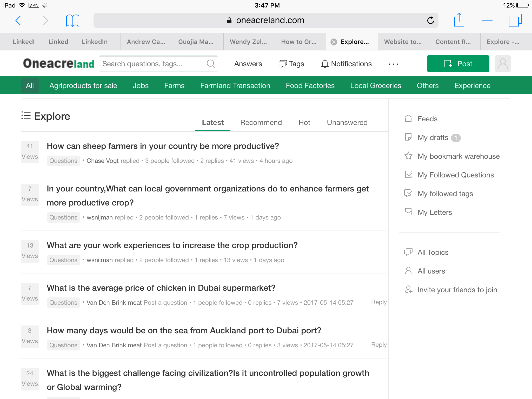The image size is (532, 399).
Task: Open the tab overview icon
Action: pyautogui.click(x=515, y=20)
